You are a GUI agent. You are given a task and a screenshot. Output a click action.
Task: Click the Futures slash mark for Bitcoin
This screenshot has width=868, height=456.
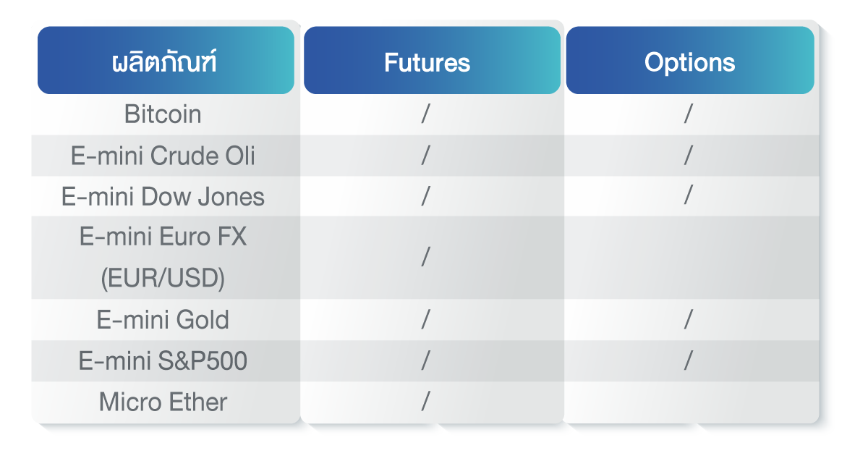[x=426, y=114]
